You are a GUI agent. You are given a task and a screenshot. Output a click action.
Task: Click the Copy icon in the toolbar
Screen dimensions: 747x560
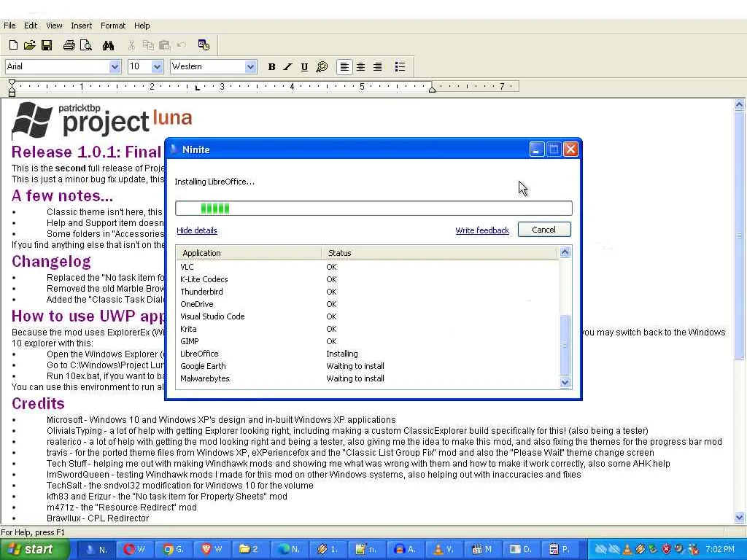[x=148, y=45]
